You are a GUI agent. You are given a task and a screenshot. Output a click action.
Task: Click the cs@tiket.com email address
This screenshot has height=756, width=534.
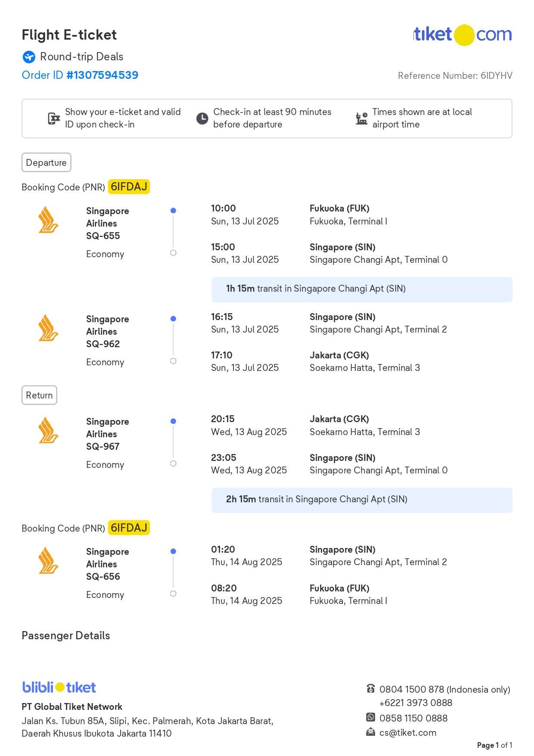click(x=407, y=732)
